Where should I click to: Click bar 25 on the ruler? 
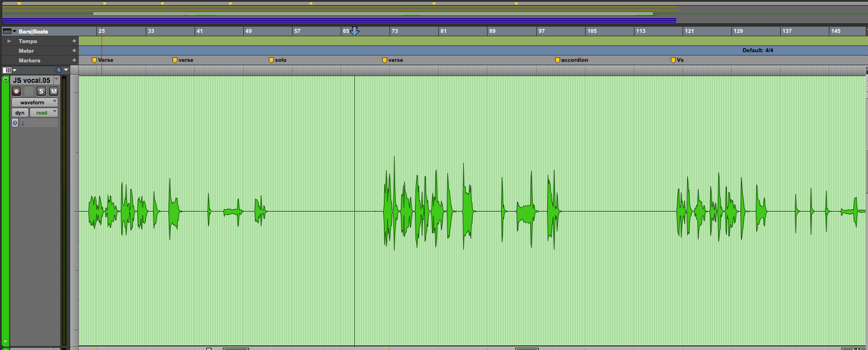101,31
